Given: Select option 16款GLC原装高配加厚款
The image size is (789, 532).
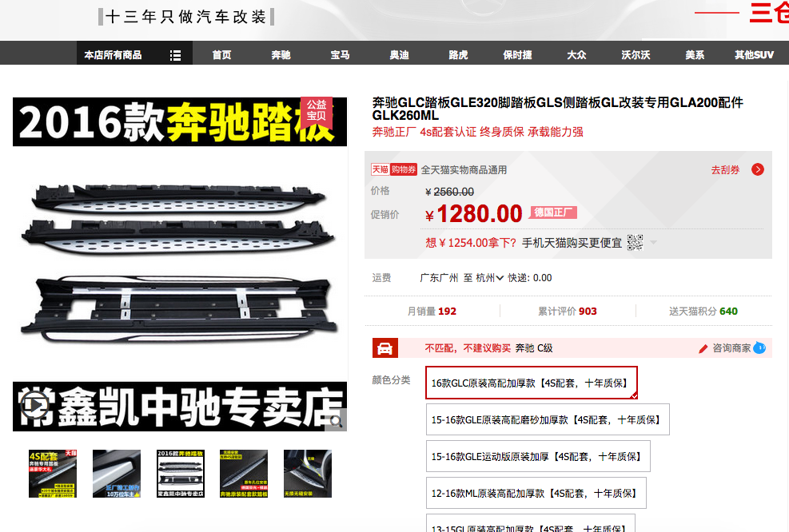Looking at the screenshot, I should 532,383.
